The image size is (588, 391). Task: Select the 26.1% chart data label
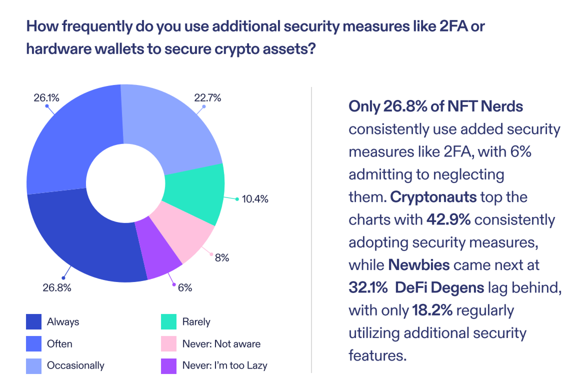[x=46, y=98]
